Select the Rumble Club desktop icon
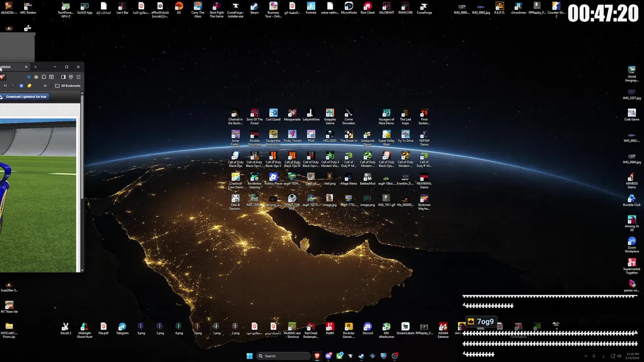 click(631, 200)
